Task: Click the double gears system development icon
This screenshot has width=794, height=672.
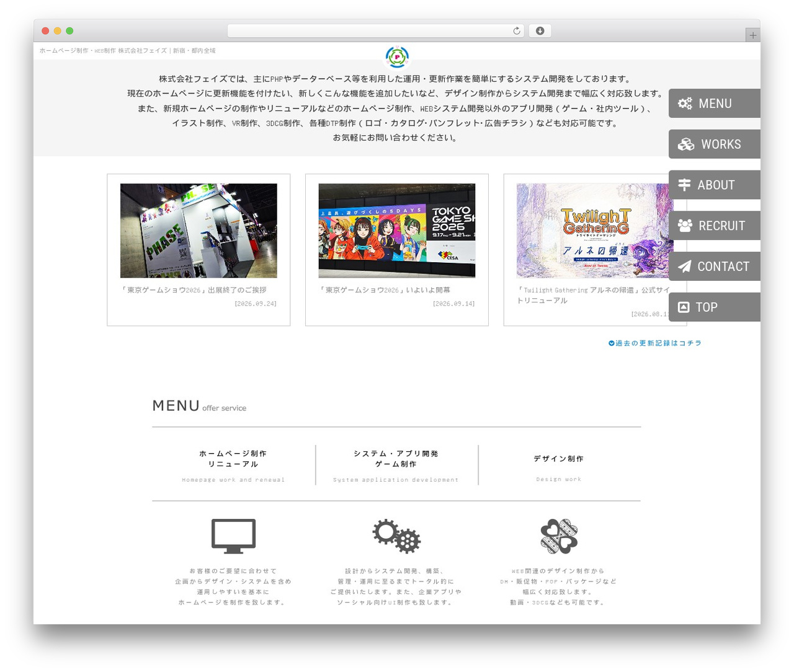Action: 396,536
